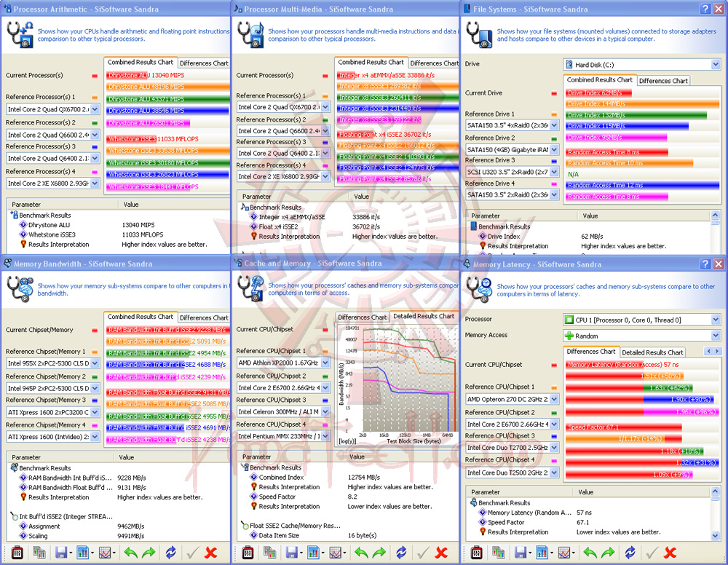Select Combined Results Chart tab in Memory Bandwidth

(141, 317)
